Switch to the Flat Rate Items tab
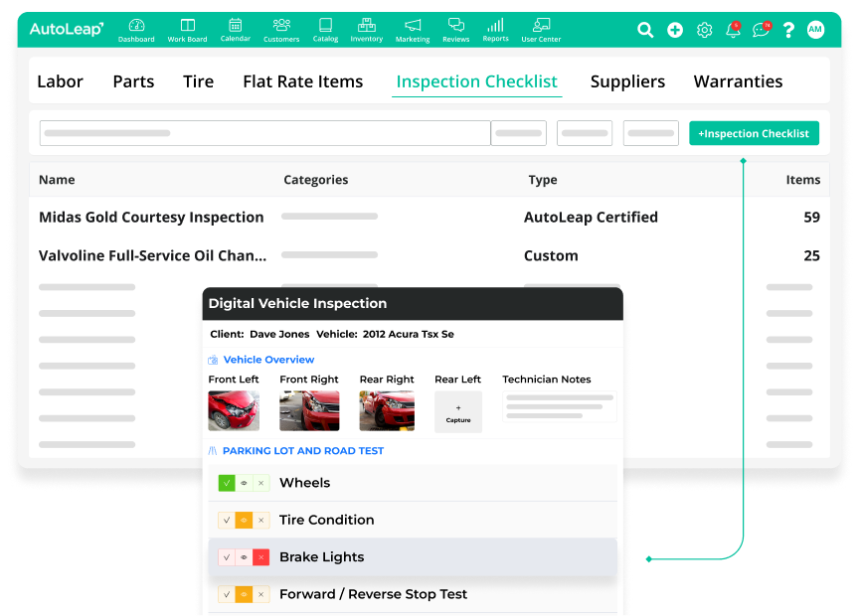 (303, 81)
